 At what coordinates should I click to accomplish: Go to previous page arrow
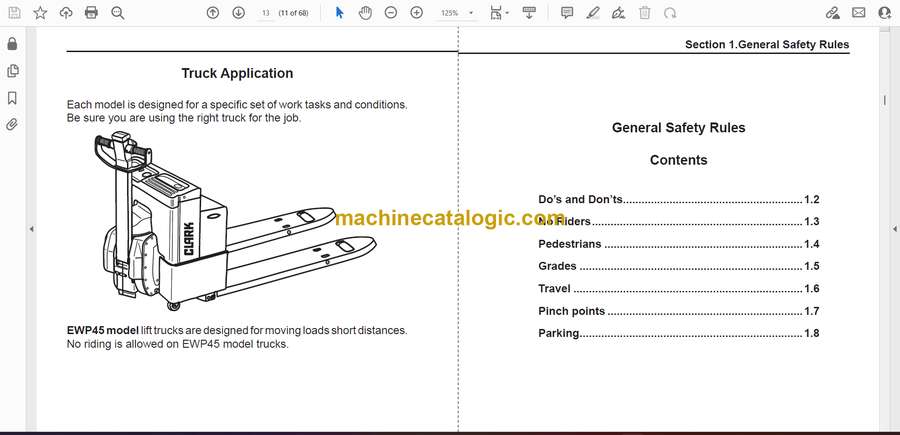[x=213, y=13]
